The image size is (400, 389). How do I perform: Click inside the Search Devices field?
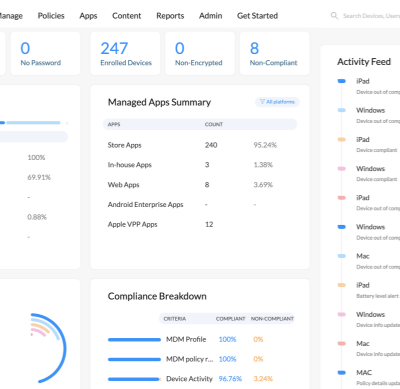click(371, 16)
